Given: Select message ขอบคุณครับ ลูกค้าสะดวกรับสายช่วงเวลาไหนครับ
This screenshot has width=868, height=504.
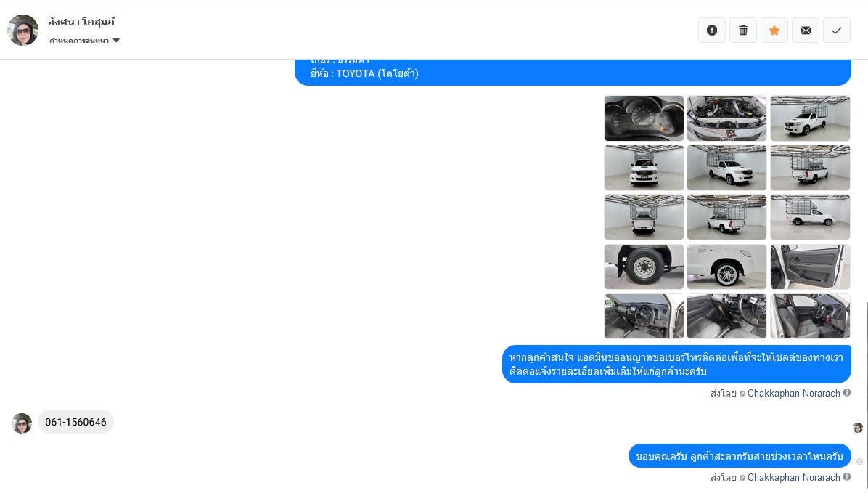Looking at the screenshot, I should click(x=740, y=456).
